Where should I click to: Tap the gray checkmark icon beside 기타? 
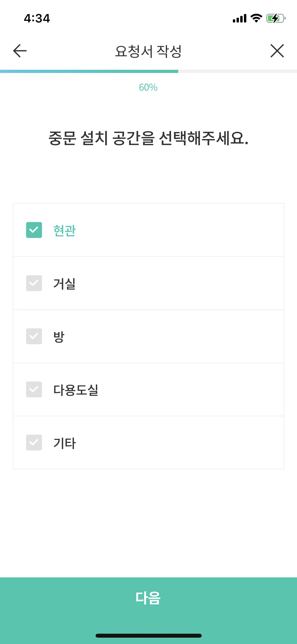34,443
